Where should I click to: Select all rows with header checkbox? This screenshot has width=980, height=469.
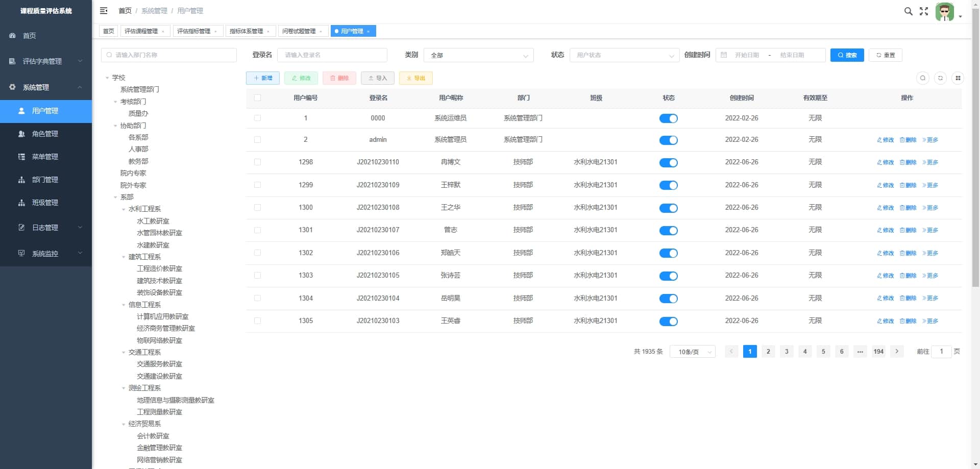[x=257, y=98]
